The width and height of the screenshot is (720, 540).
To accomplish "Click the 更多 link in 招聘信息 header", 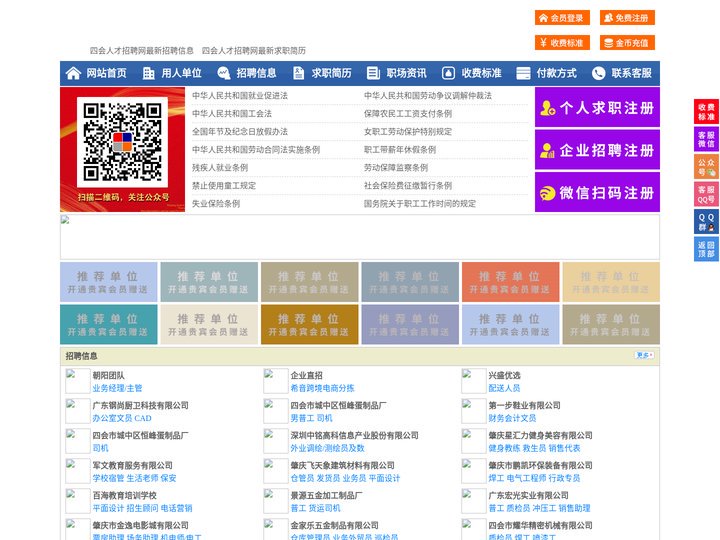I will pyautogui.click(x=644, y=355).
